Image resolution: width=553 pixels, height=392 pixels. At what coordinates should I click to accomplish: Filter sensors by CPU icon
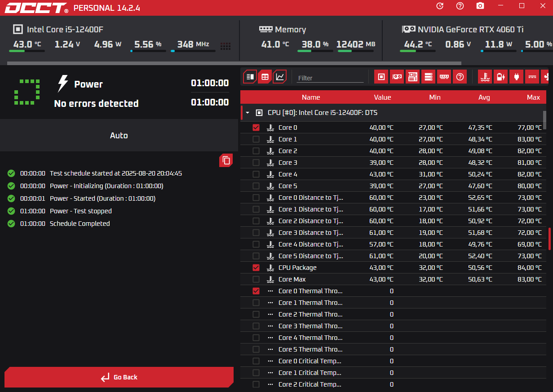381,77
